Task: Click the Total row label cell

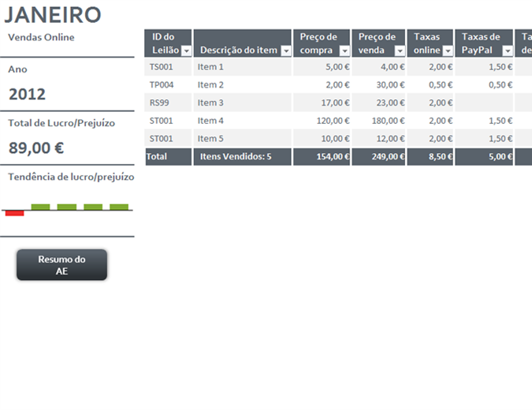Action: pyautogui.click(x=168, y=157)
